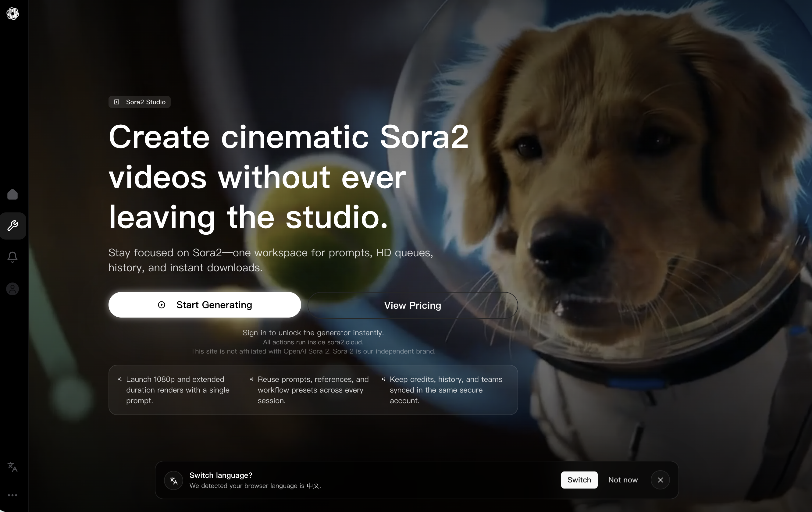
Task: Click the video play icon in the Sora2 Studio badge
Action: coord(117,102)
